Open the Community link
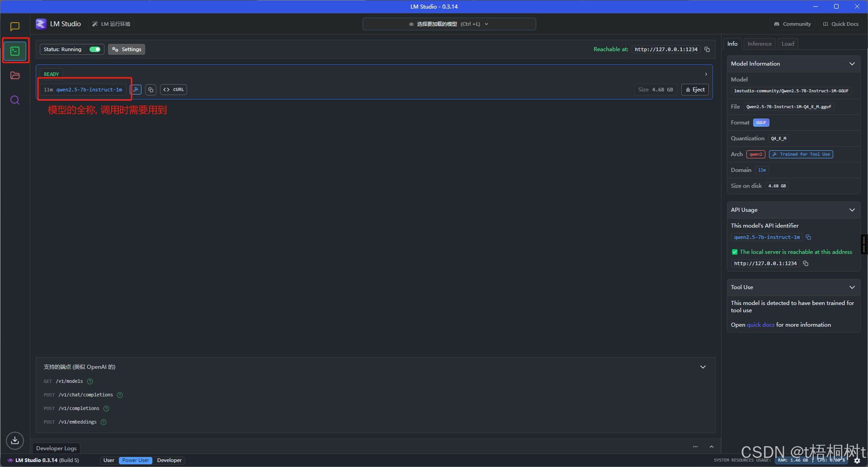 click(793, 24)
